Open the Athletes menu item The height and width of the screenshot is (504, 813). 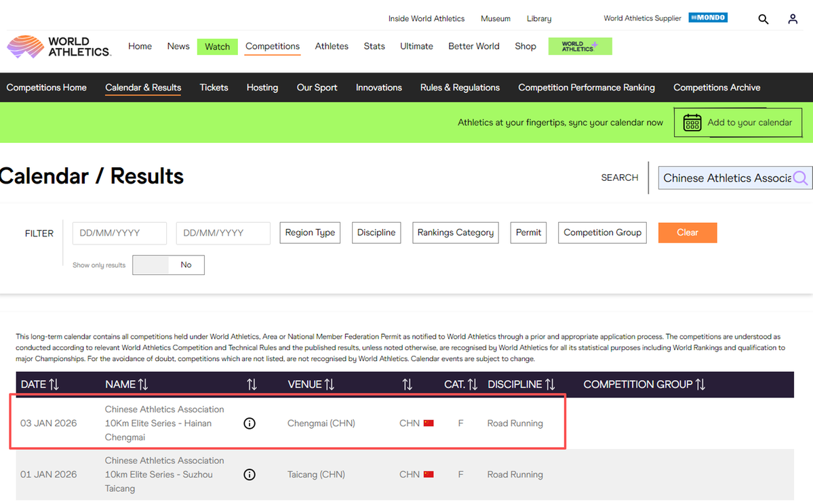click(x=332, y=46)
